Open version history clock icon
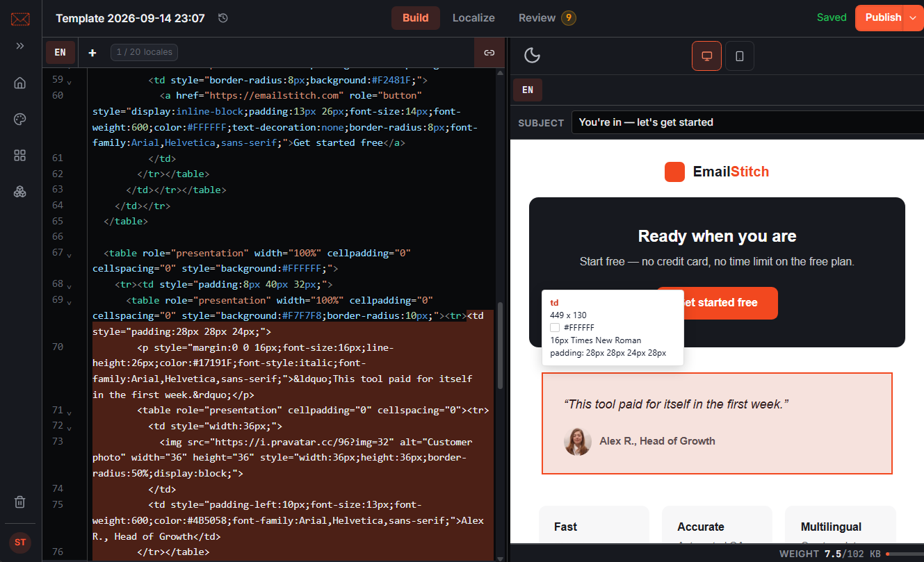Image resolution: width=924 pixels, height=562 pixels. pyautogui.click(x=223, y=18)
